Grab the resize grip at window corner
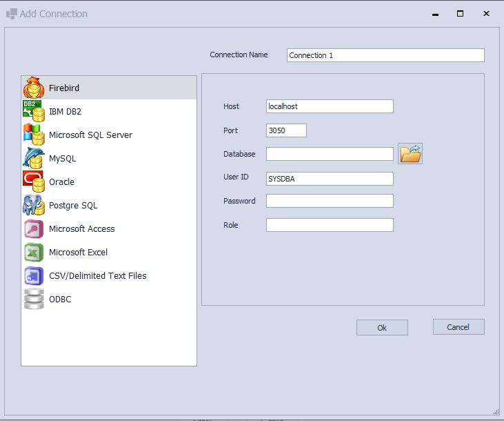The image size is (504, 421). coord(496,411)
